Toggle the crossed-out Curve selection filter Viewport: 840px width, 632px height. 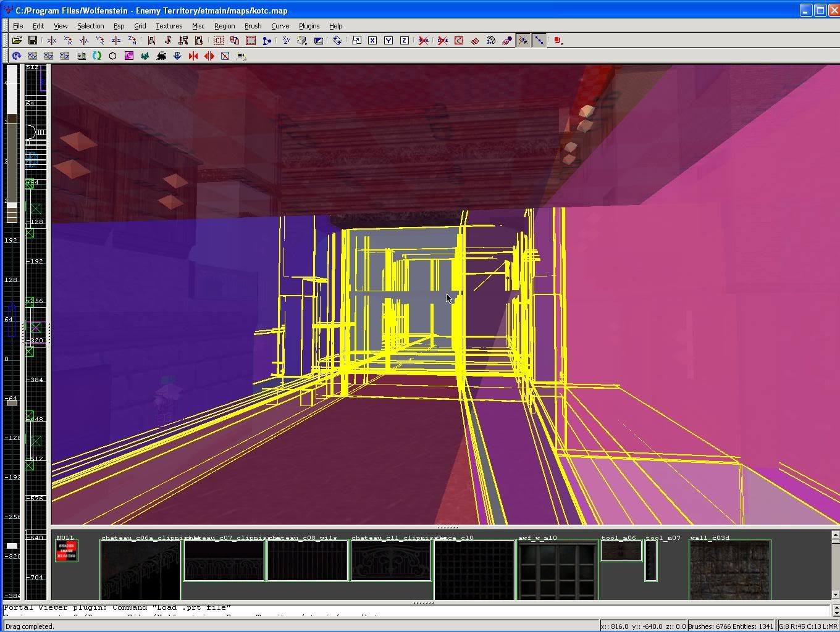(443, 40)
